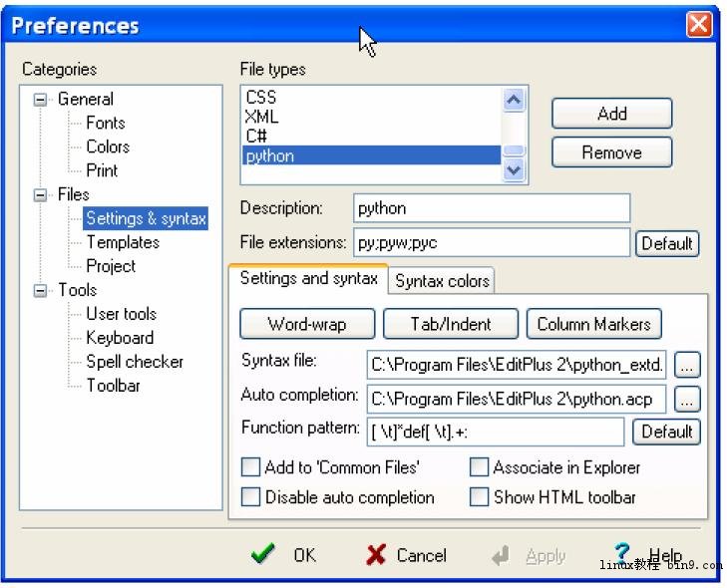Open Fonts category
This screenshot has width=727, height=588.
pyautogui.click(x=106, y=123)
